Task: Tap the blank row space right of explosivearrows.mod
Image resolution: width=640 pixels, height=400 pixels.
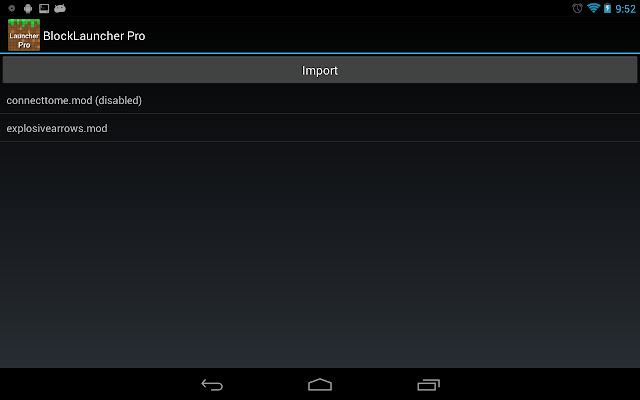Action: pos(373,128)
